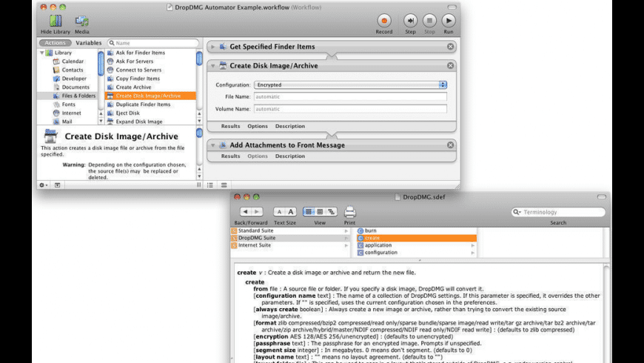Open Description of Add Attachments action
Screen dimensions: 644x363
pyautogui.click(x=290, y=156)
